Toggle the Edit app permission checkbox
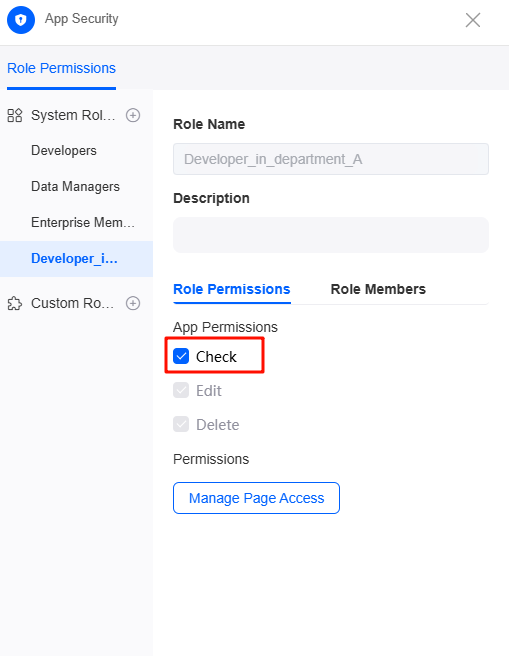Viewport: 509px width, 656px height. click(181, 390)
